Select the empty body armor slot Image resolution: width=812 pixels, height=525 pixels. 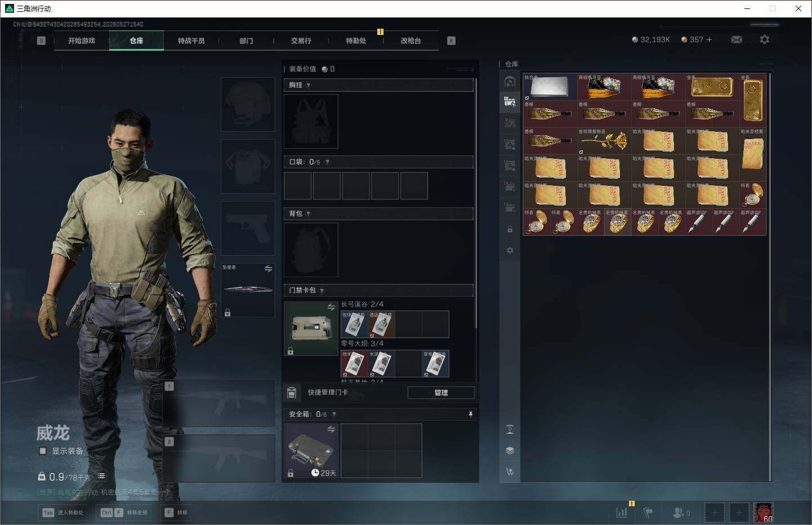[248, 167]
